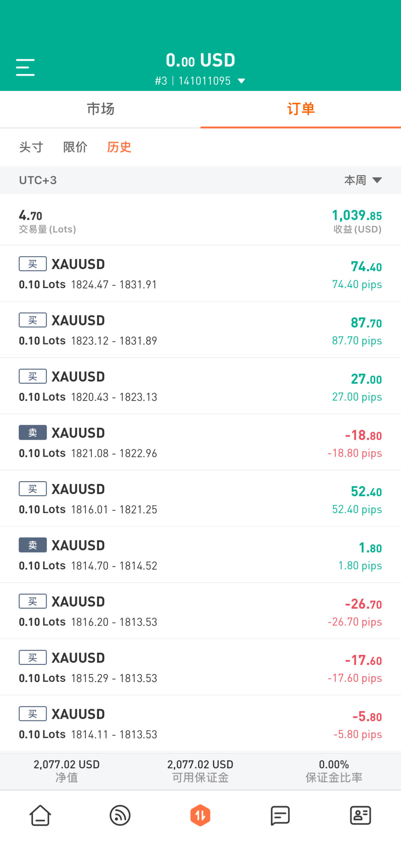Switch to the 市场 tab

[x=100, y=109]
